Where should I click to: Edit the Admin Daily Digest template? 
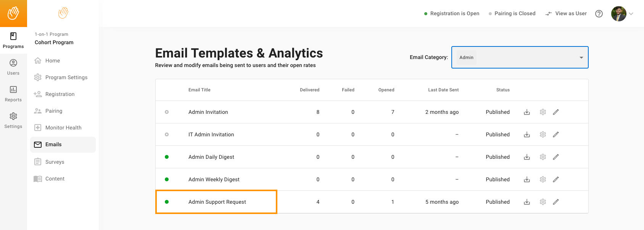coord(556,157)
